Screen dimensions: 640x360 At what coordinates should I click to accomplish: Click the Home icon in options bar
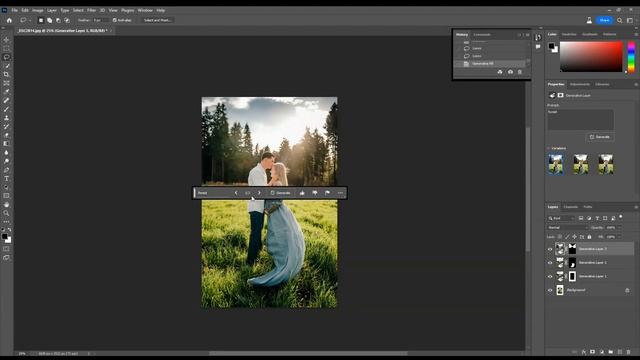9,20
